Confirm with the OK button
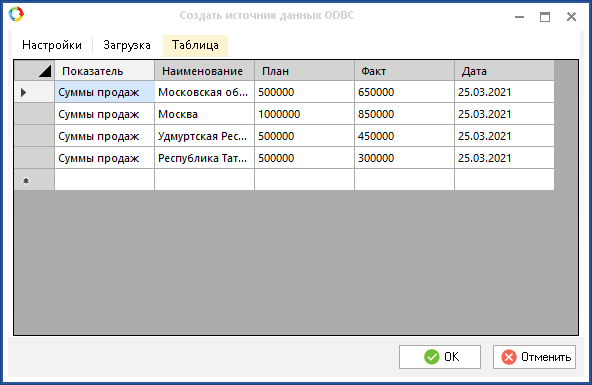Image resolution: width=592 pixels, height=385 pixels. [x=440, y=357]
